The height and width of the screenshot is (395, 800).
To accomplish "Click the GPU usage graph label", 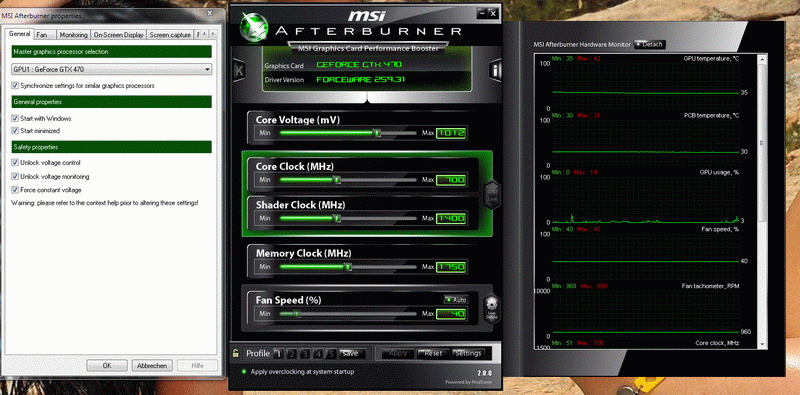I will pyautogui.click(x=719, y=172).
